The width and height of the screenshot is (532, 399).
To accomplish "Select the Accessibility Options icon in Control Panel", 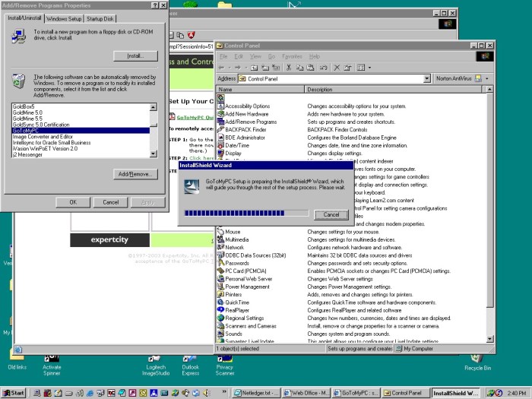I will (x=221, y=106).
